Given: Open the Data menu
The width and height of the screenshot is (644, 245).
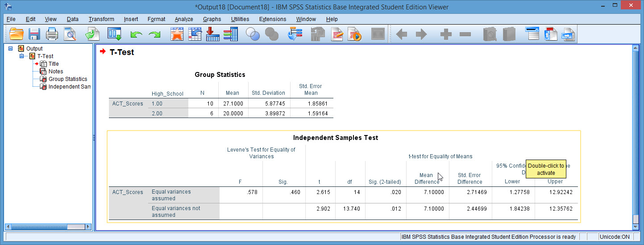Looking at the screenshot, I should [73, 19].
